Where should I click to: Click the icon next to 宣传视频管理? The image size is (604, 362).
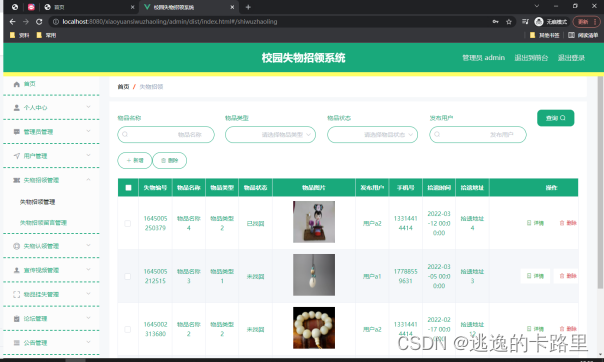17,270
